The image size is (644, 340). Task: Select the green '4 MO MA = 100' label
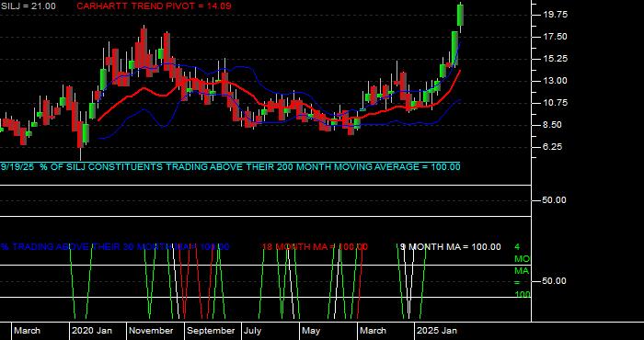pos(522,271)
